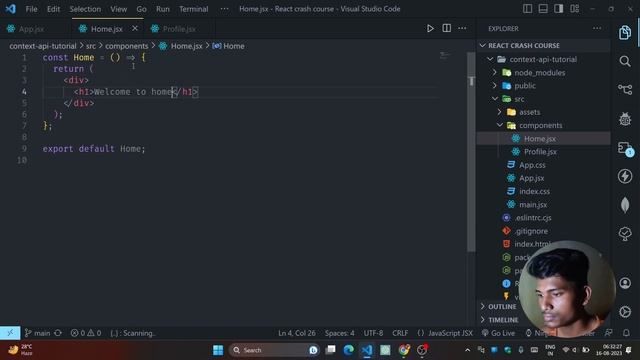Open Windows Start menu

coord(218,350)
